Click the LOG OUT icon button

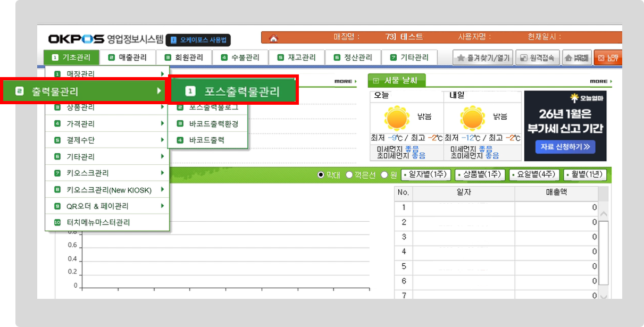pos(608,58)
